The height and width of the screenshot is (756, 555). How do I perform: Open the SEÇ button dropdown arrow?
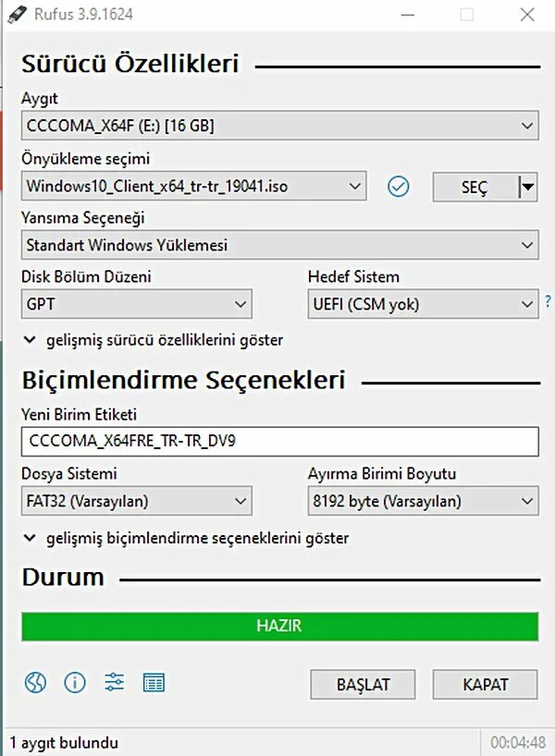(528, 187)
